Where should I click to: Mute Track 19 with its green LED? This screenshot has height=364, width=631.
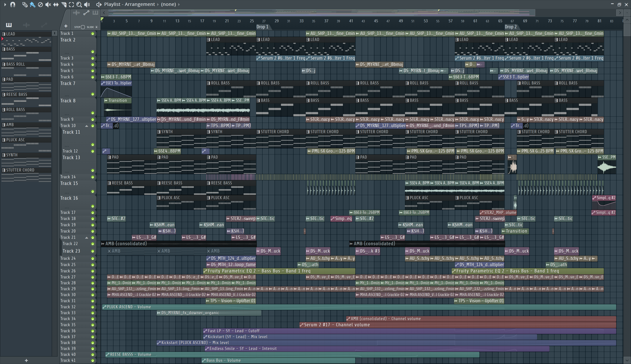point(93,225)
